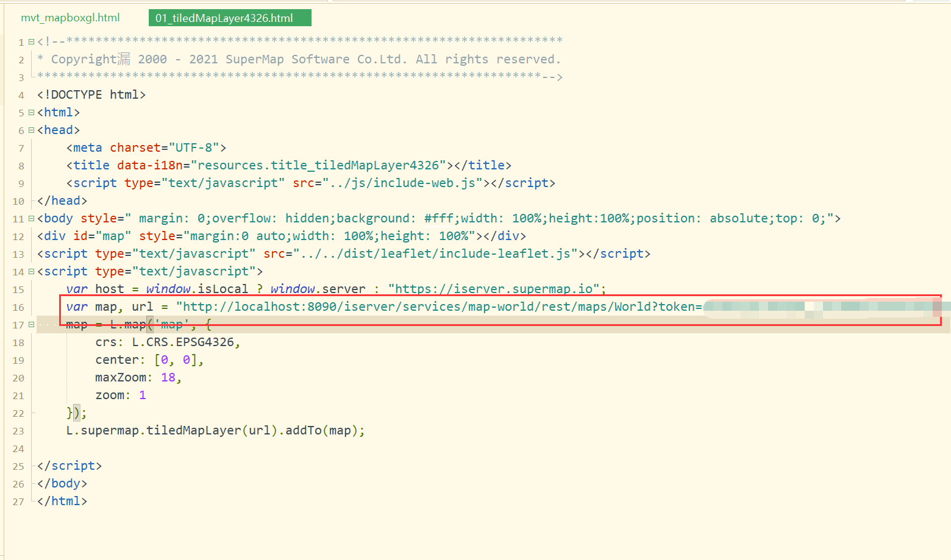This screenshot has height=560, width=951.
Task: Click the div id="map" attribute
Action: coord(102,236)
